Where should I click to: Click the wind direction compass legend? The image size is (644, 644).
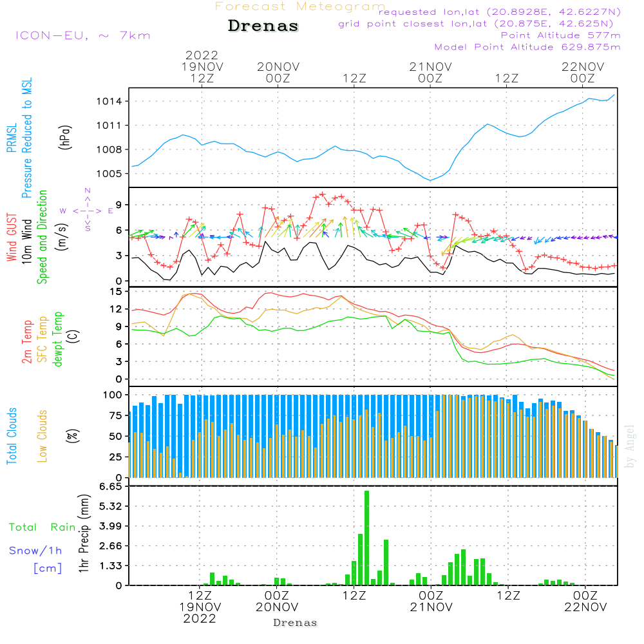tap(87, 210)
